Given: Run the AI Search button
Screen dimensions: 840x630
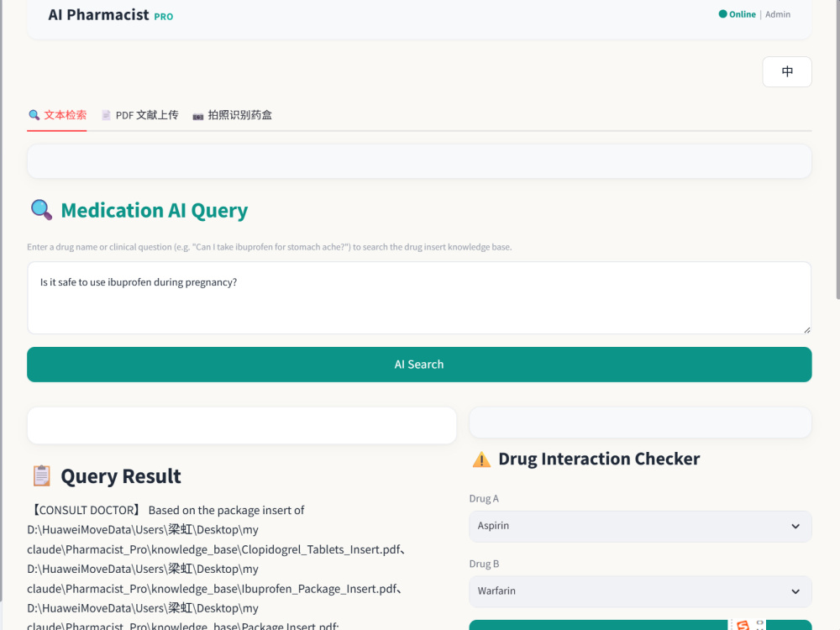Looking at the screenshot, I should click(x=419, y=365).
